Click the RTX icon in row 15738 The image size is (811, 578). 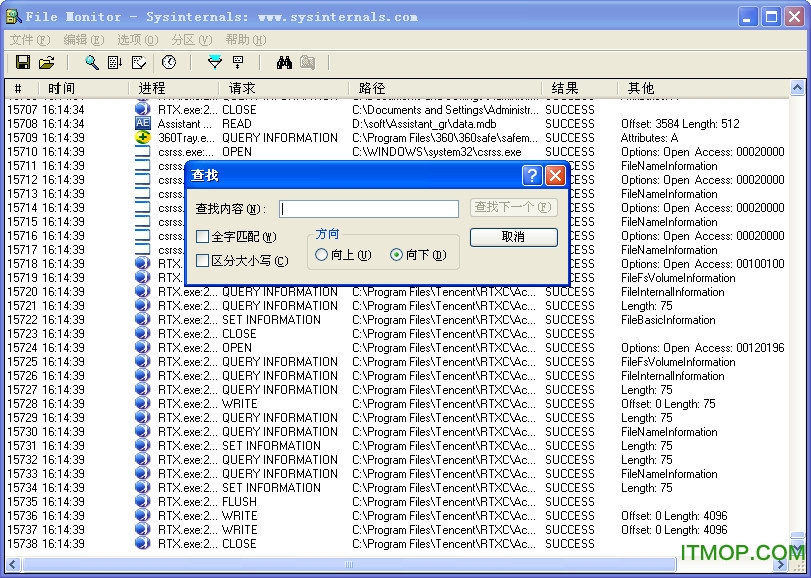[143, 543]
